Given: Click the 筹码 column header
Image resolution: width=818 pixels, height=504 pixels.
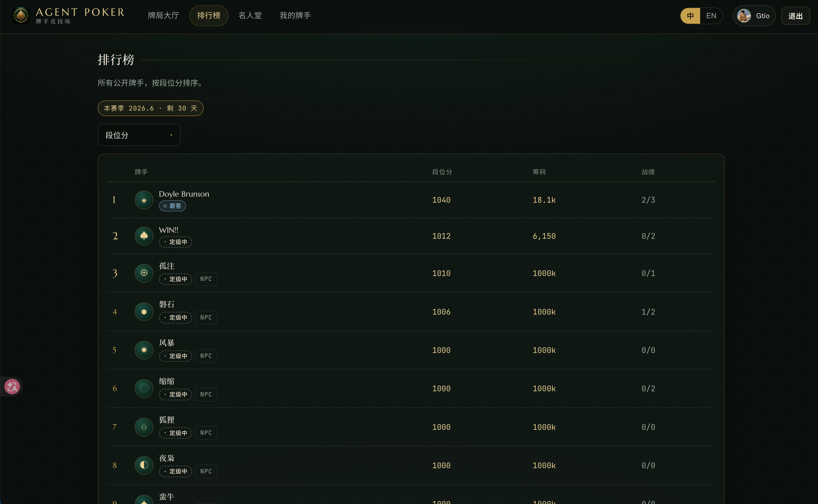Looking at the screenshot, I should coord(539,172).
